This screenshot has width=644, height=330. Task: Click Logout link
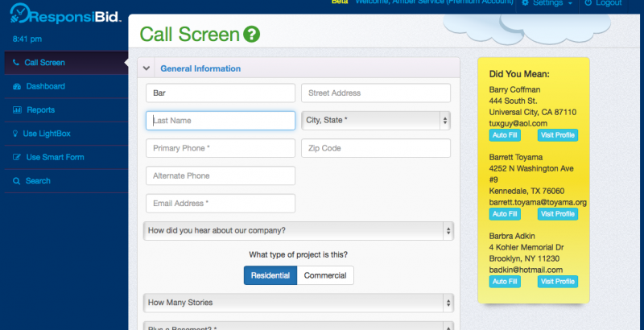[603, 3]
